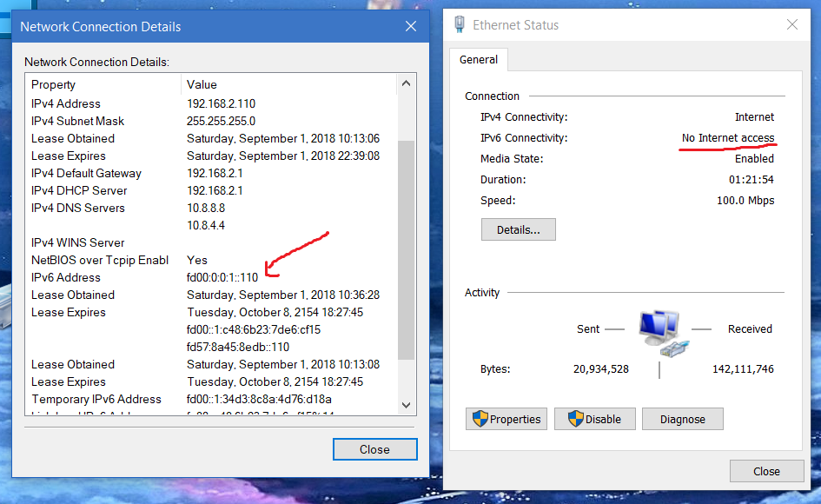Select the subnet mask value 255.255.255.0
Screen dimensions: 821x504
pos(221,121)
